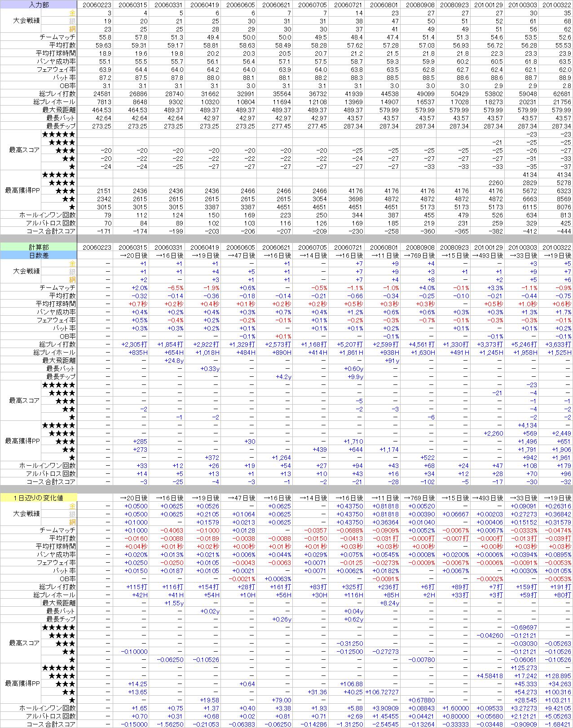The image size is (573, 728).
Task: Select 最高獲得PP difference +2,449
Action: pos(561,433)
